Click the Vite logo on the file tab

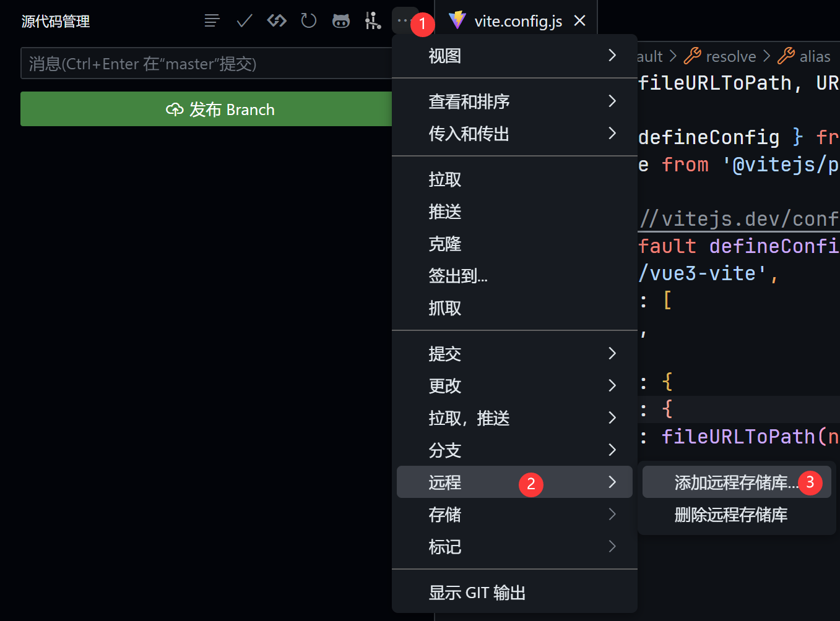click(457, 20)
